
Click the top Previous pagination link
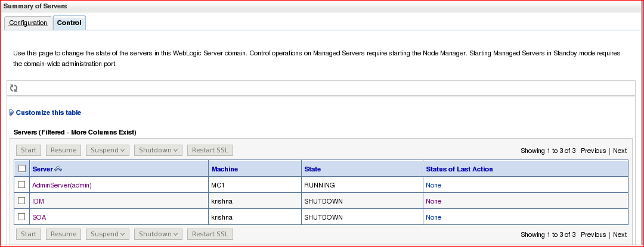pyautogui.click(x=593, y=151)
